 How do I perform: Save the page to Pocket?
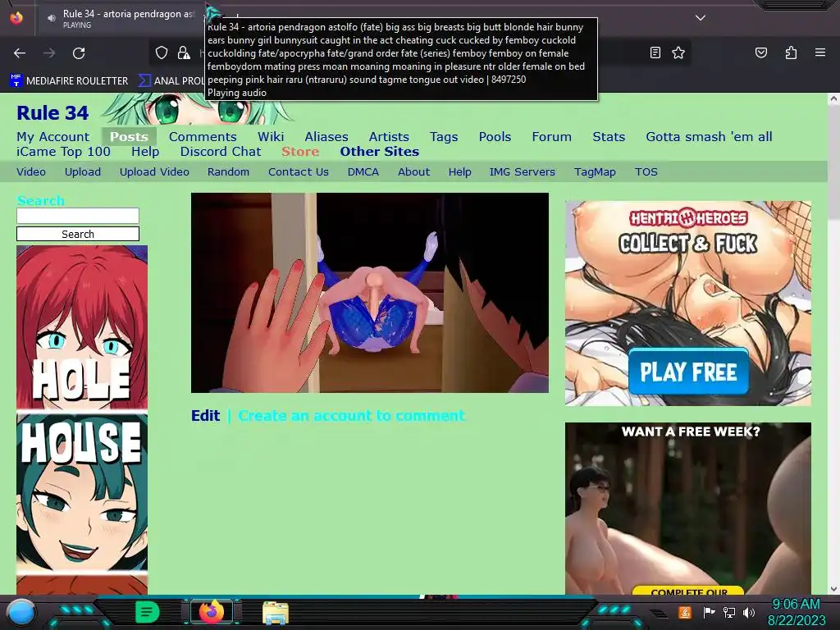point(760,52)
